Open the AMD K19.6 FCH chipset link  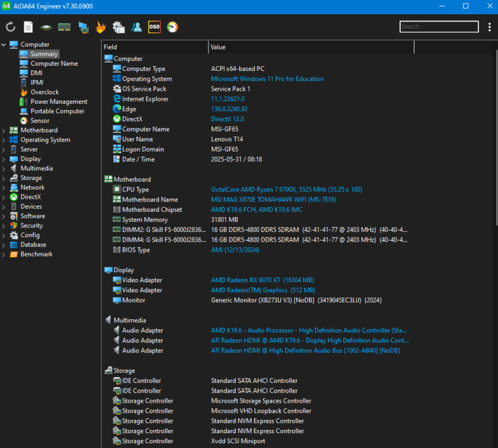coord(256,210)
